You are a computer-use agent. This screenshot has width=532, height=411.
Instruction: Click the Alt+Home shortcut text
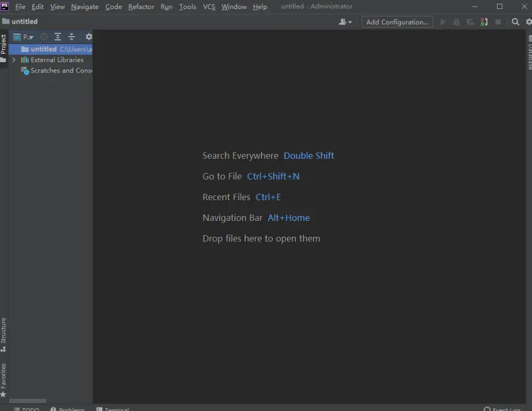289,218
